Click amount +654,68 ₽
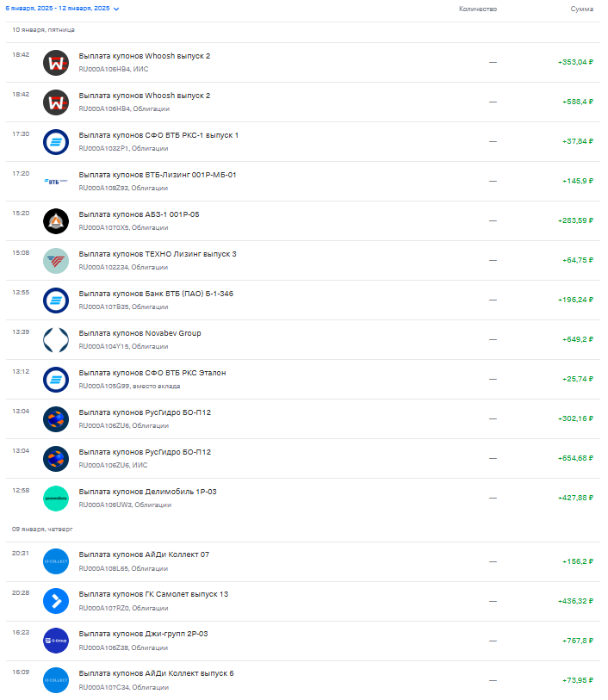This screenshot has height=700, width=608. [575, 458]
